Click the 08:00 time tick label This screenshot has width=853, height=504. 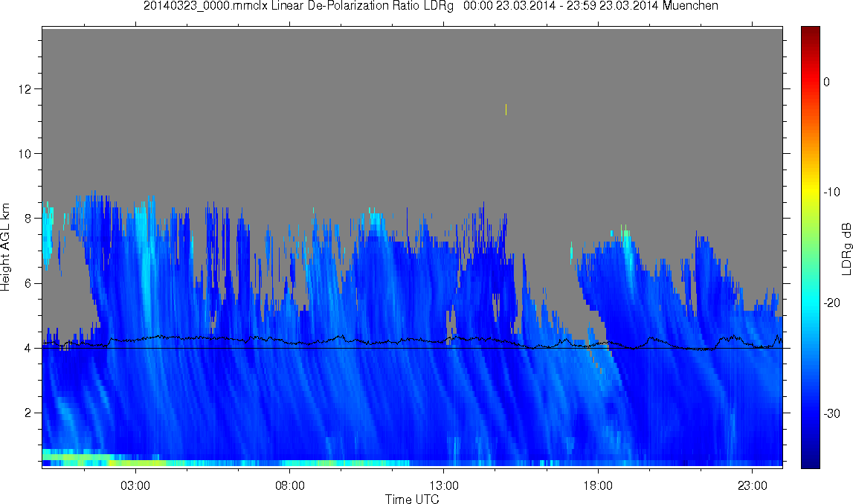[x=289, y=485]
